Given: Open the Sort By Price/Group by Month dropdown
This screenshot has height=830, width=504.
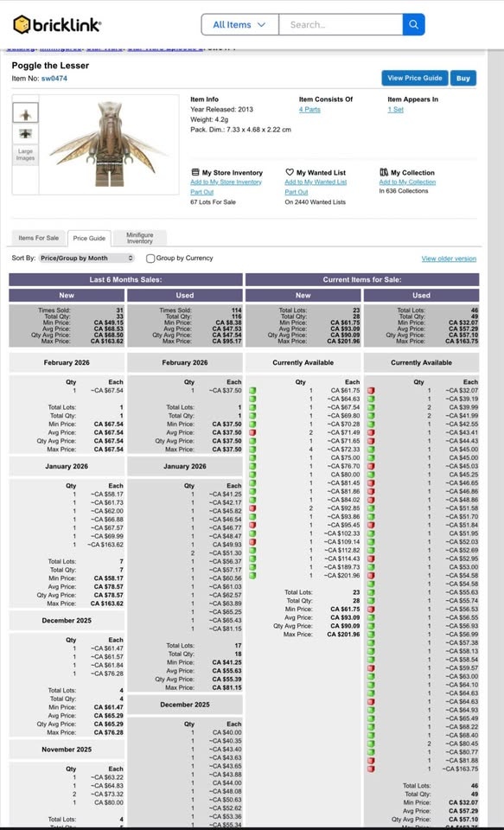Looking at the screenshot, I should (86, 259).
